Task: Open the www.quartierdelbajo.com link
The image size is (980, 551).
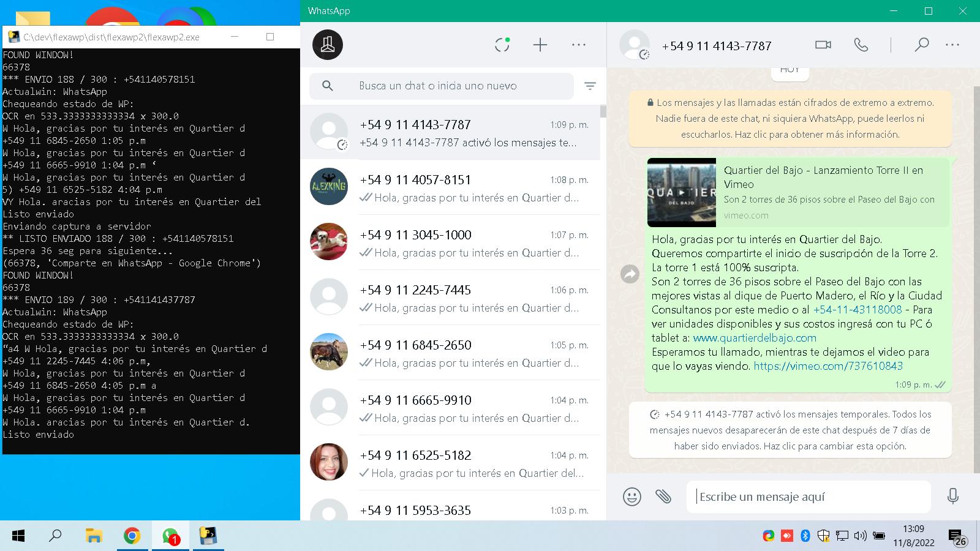Action: tap(755, 338)
